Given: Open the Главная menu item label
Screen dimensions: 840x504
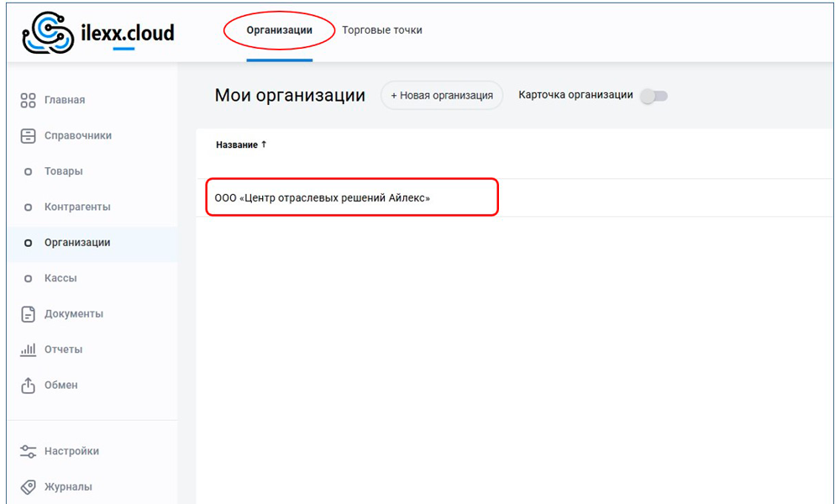Looking at the screenshot, I should 65,100.
